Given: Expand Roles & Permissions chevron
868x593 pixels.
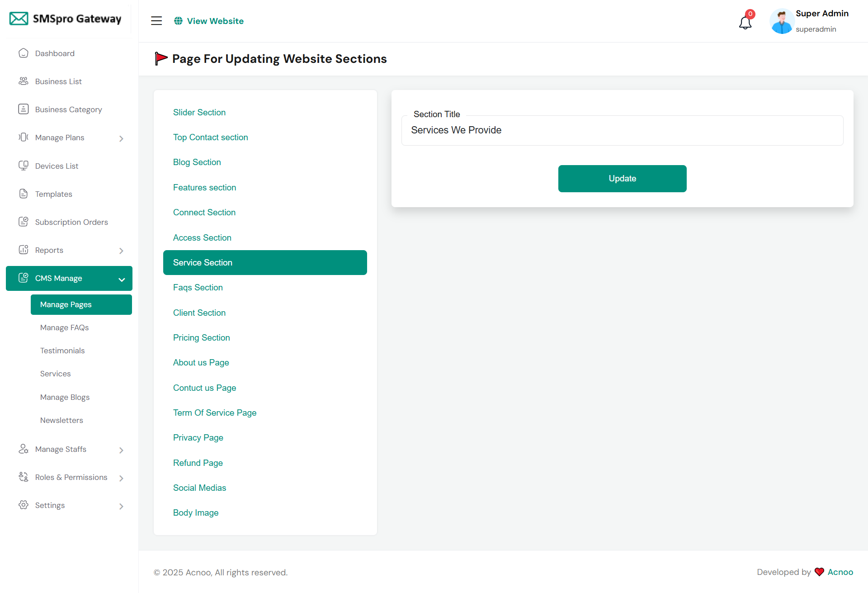Looking at the screenshot, I should [x=121, y=478].
